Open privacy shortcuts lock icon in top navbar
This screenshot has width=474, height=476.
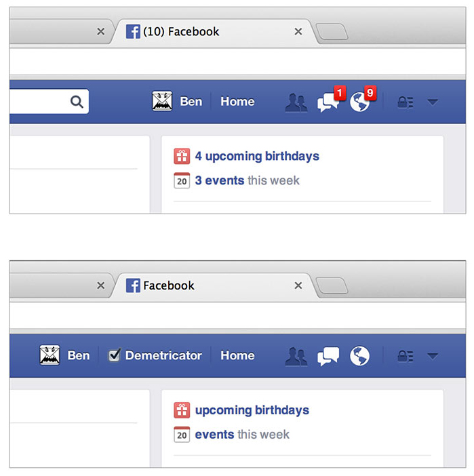tap(406, 102)
